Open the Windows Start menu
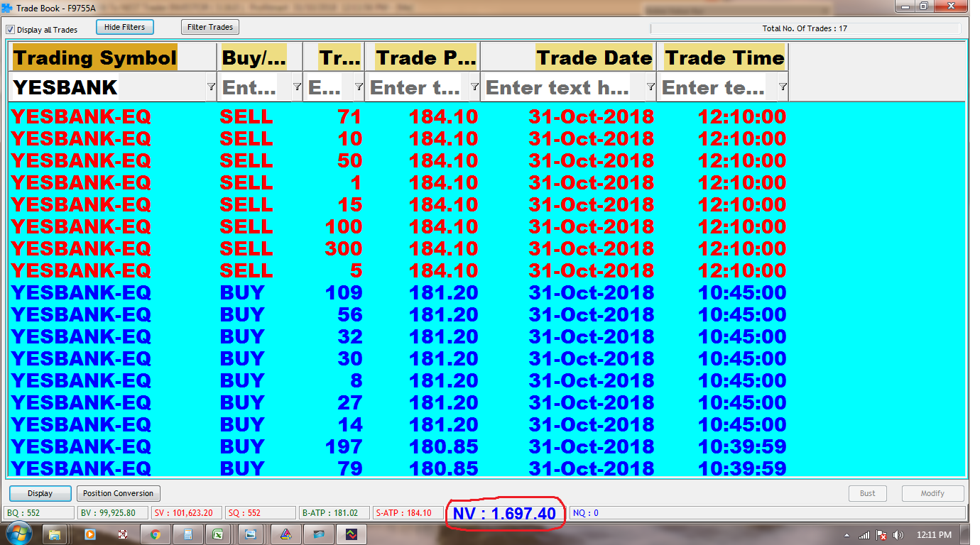This screenshot has width=980, height=545. coord(18,534)
